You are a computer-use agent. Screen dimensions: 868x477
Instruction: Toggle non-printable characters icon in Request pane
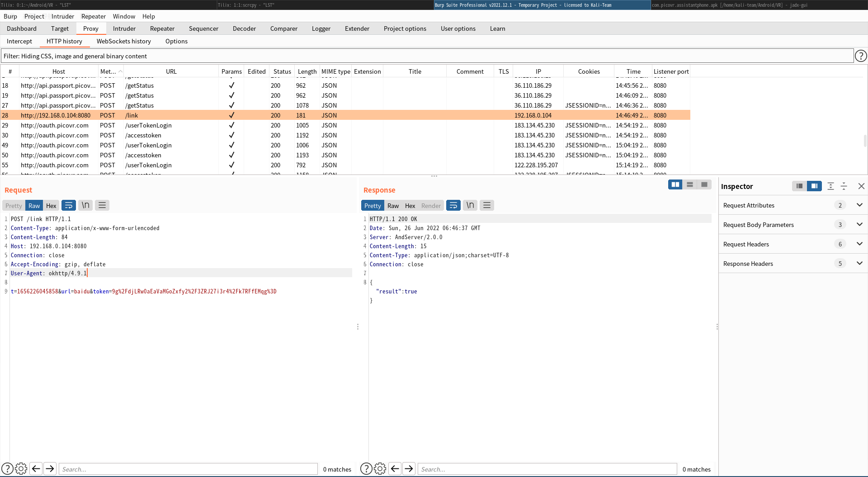coord(85,205)
